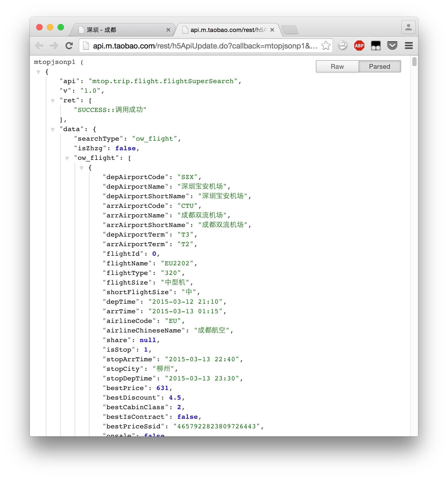Collapse the root JSON object
This screenshot has height=479, width=448.
point(38,72)
